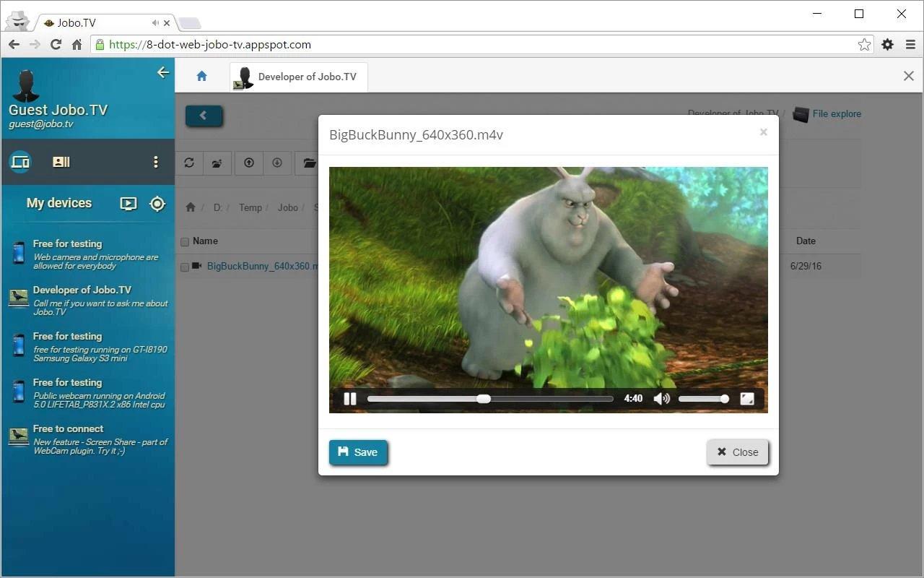Image resolution: width=924 pixels, height=578 pixels.
Task: Click the screen play icon beside My devices
Action: point(128,204)
